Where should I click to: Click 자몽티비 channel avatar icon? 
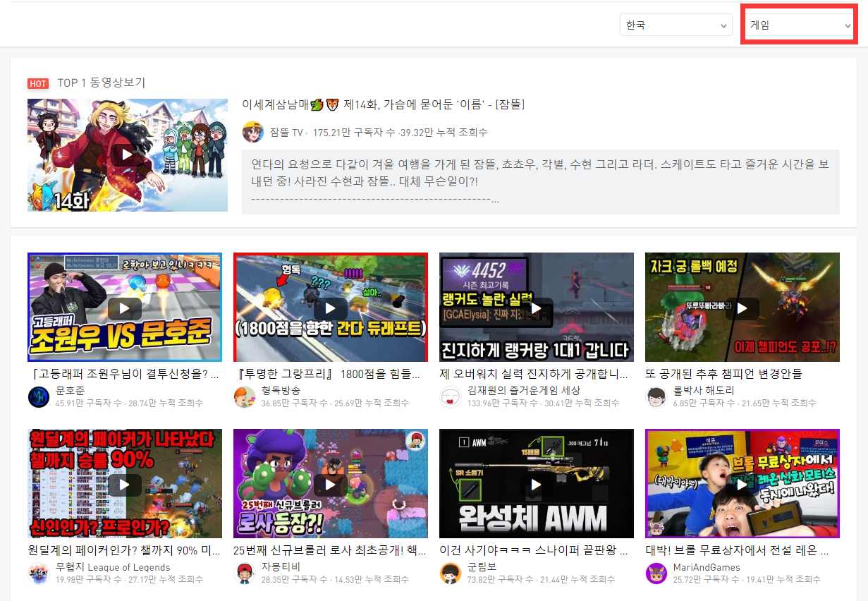[245, 573]
